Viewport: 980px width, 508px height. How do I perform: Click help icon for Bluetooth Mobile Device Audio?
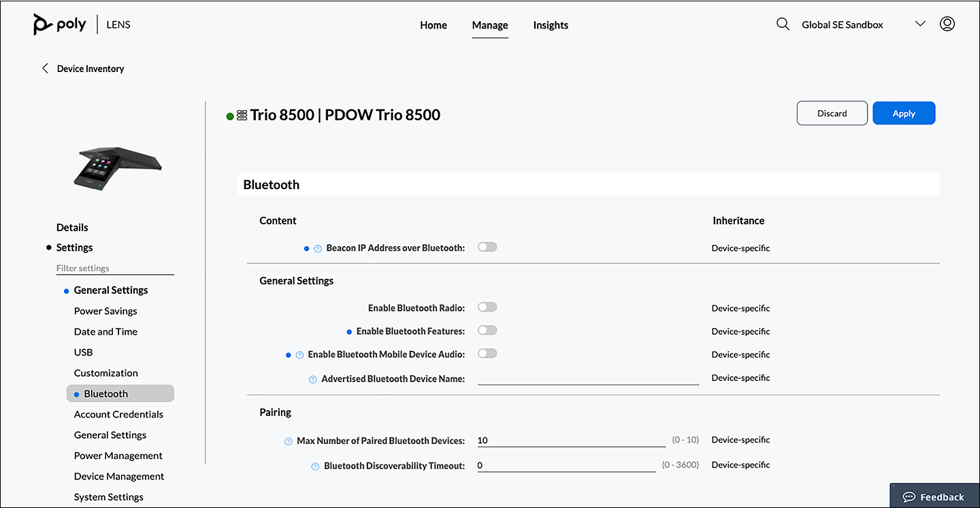(299, 355)
